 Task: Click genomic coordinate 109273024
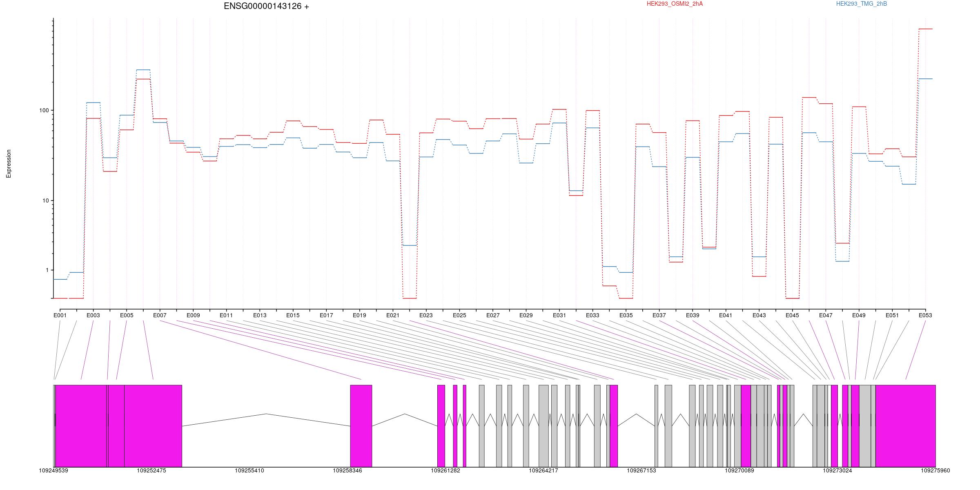tap(837, 470)
